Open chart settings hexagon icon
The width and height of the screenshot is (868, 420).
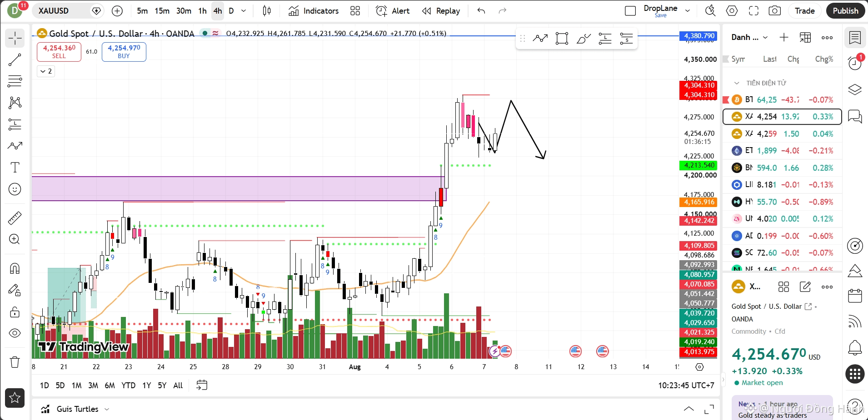[732, 11]
